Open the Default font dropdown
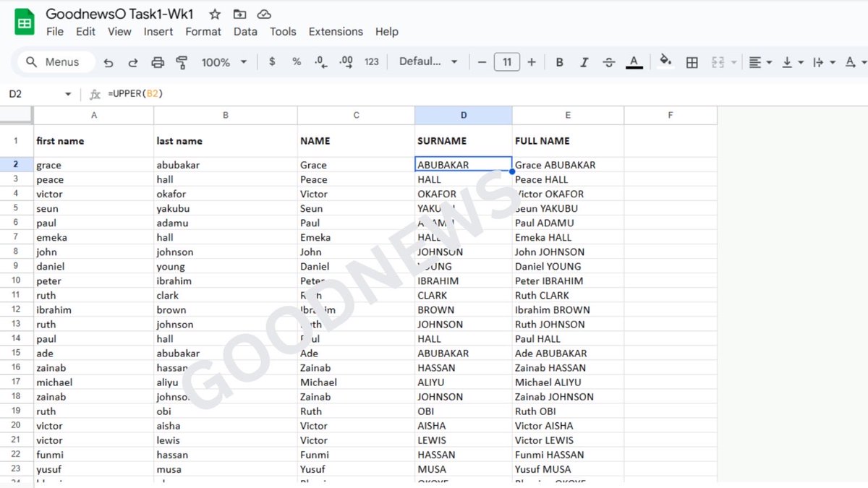This screenshot has width=868, height=488. click(x=428, y=62)
